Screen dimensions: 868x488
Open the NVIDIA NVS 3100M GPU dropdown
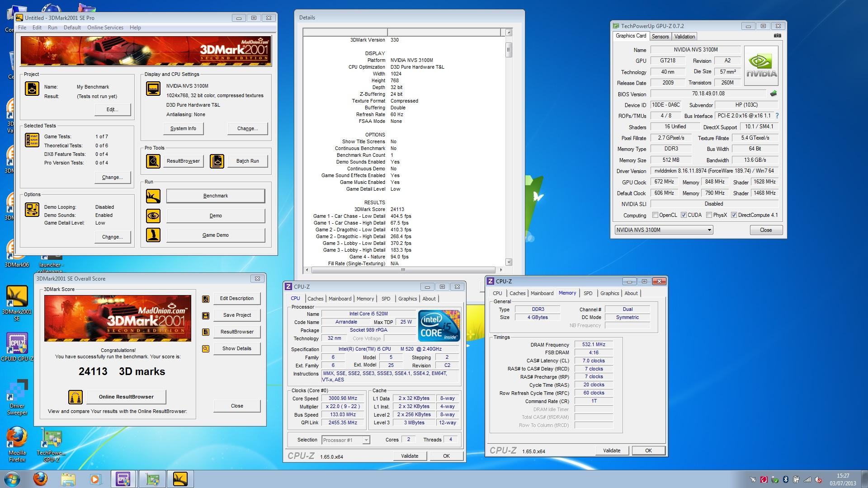[664, 230]
